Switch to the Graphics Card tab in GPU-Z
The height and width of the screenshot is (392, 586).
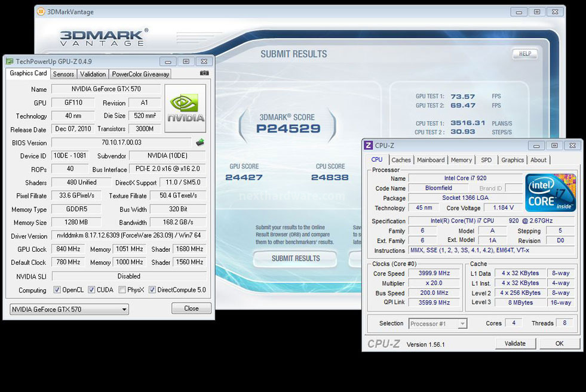[28, 73]
